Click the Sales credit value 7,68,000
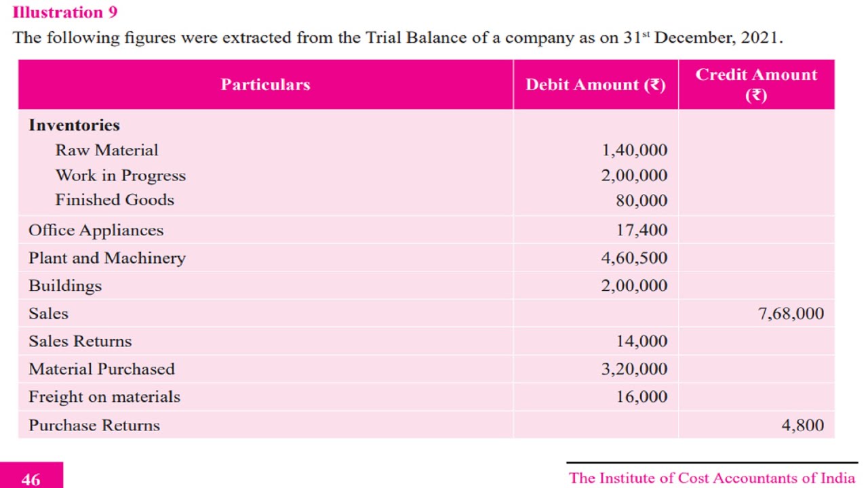 tap(791, 314)
